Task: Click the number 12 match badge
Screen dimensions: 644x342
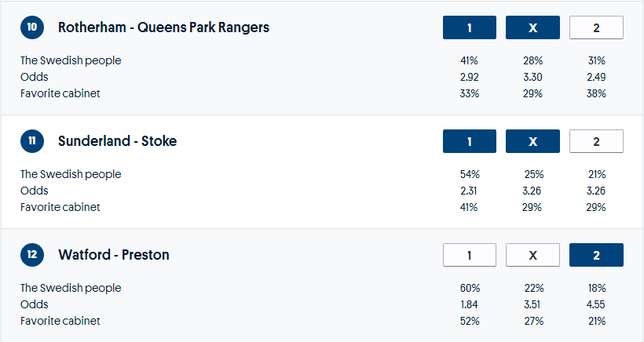Action: coord(31,255)
